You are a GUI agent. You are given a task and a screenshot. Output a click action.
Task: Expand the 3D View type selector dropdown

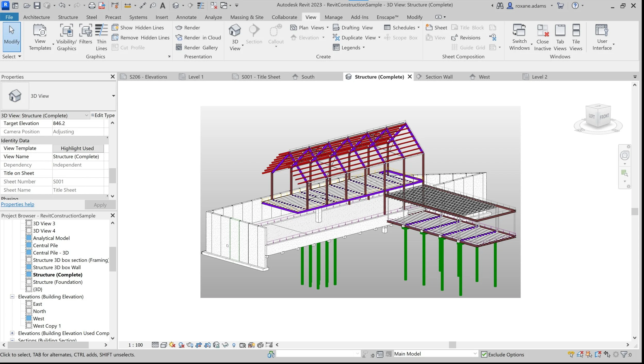click(113, 96)
